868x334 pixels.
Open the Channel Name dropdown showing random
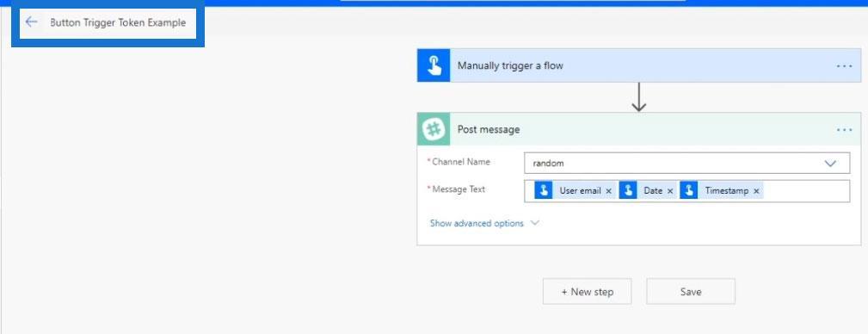687,163
